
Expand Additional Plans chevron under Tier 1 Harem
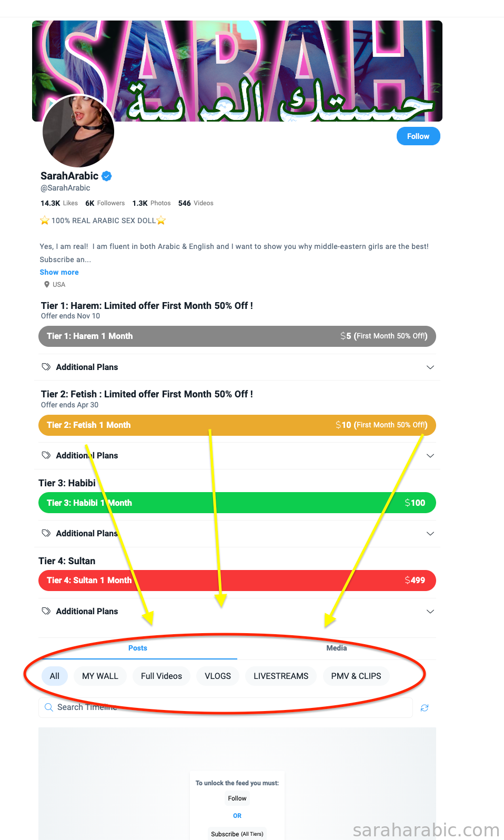430,367
